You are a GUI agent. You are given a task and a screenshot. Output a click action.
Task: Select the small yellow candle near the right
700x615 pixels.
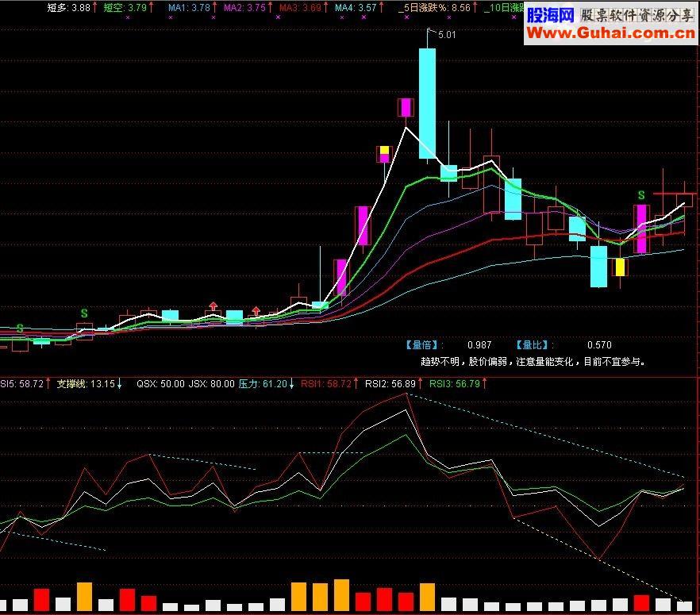coord(620,267)
